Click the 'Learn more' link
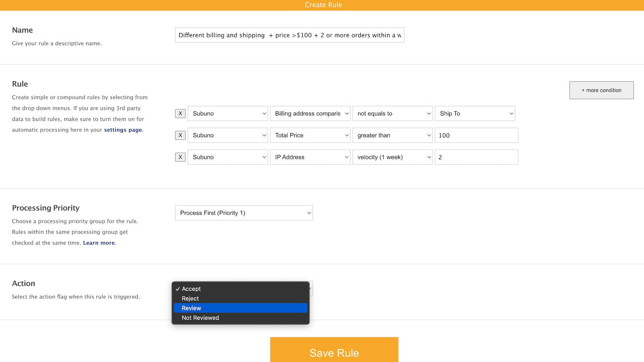 (x=98, y=243)
